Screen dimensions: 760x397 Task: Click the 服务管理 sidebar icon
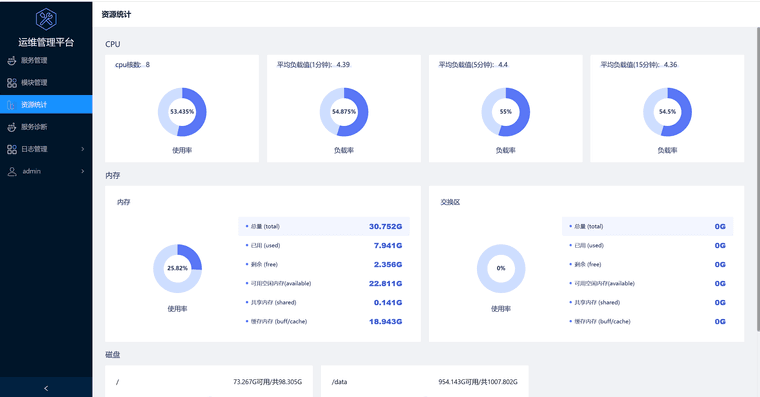(x=12, y=61)
